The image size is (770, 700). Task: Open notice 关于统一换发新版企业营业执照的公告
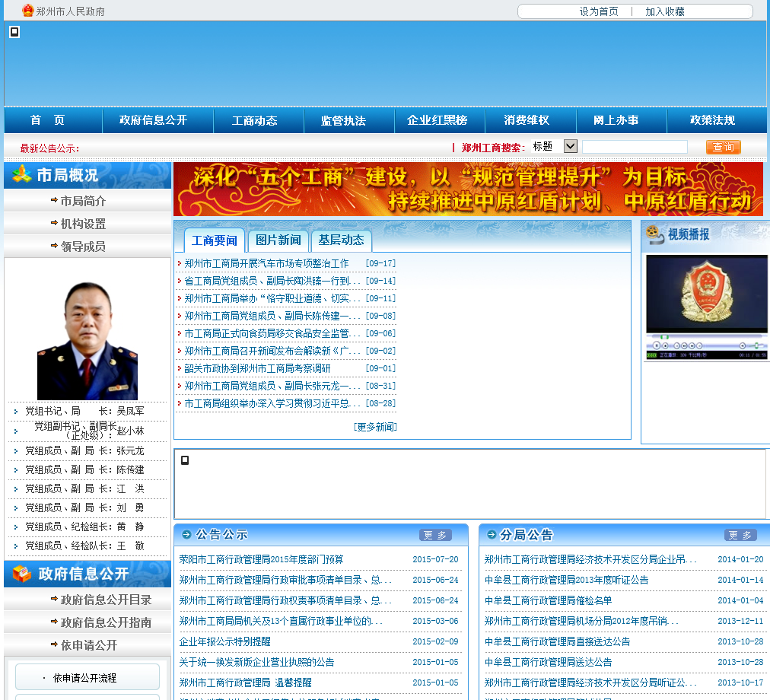pyautogui.click(x=257, y=662)
